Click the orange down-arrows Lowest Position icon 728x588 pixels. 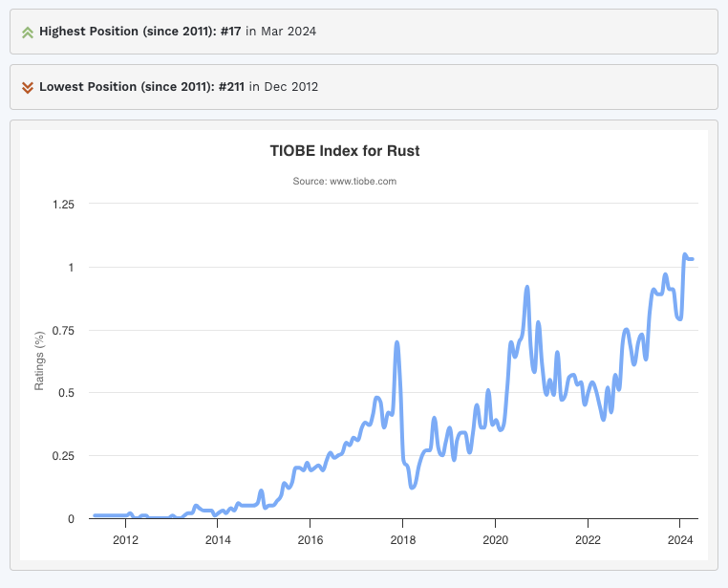pos(28,87)
